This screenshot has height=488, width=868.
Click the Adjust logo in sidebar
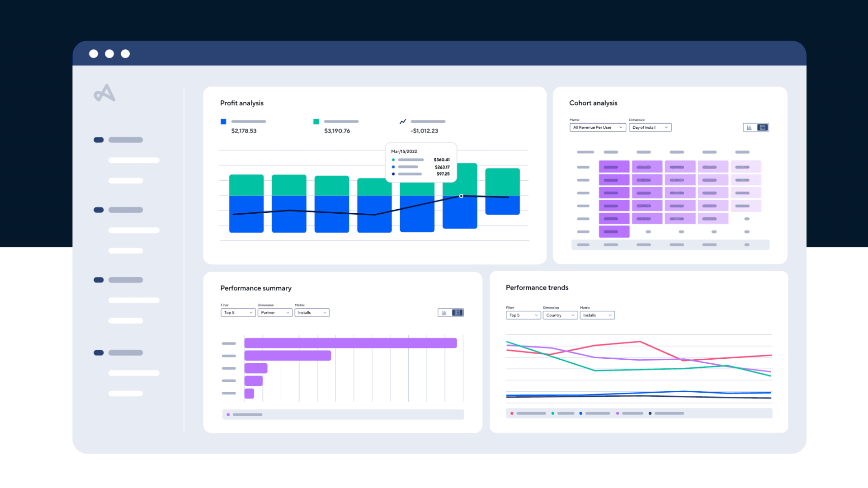(104, 93)
